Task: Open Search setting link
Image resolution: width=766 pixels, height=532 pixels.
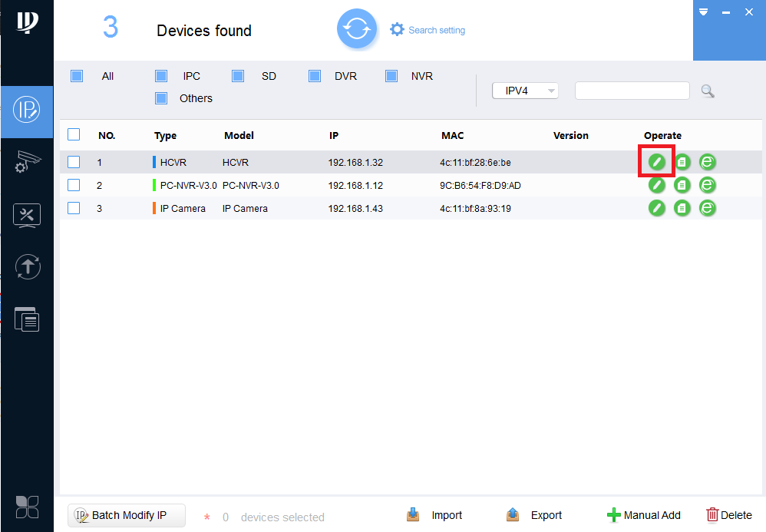Action: point(436,30)
